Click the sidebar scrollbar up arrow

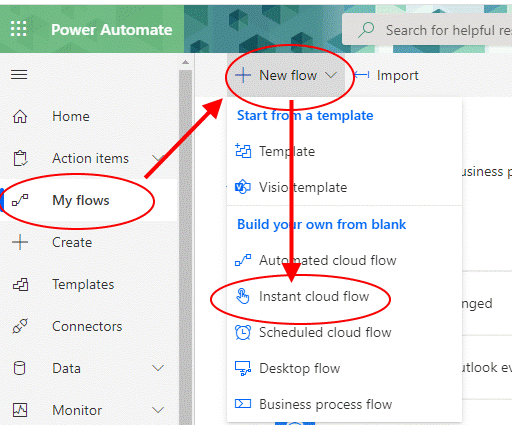click(185, 62)
